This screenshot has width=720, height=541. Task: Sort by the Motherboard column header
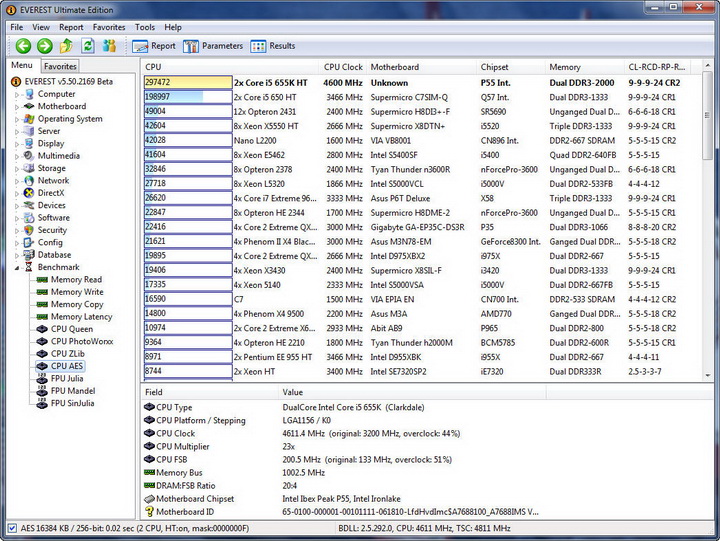(x=421, y=67)
